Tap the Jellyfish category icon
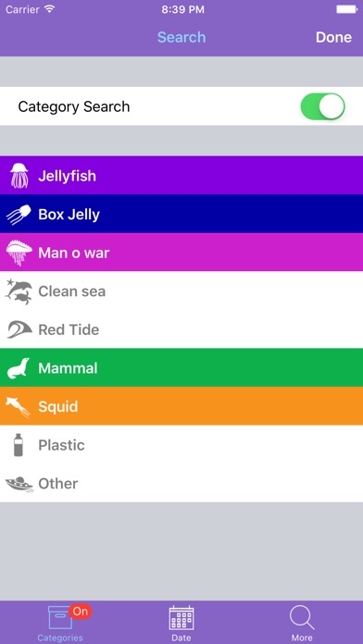The height and width of the screenshot is (644, 363). coord(19,176)
